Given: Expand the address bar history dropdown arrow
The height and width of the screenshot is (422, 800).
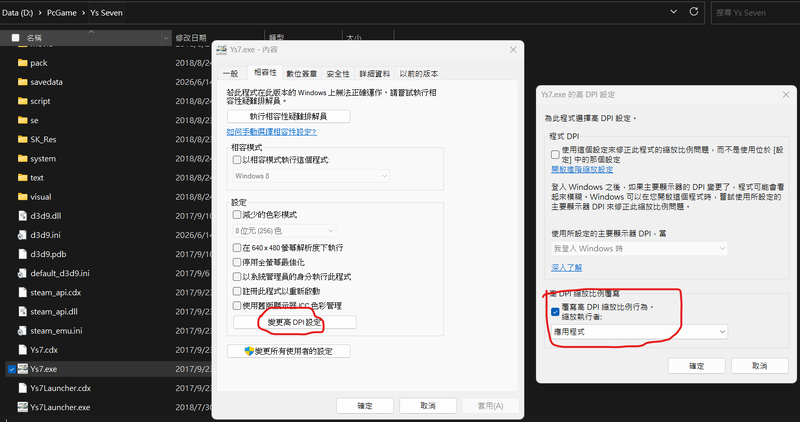Looking at the screenshot, I should (x=673, y=12).
